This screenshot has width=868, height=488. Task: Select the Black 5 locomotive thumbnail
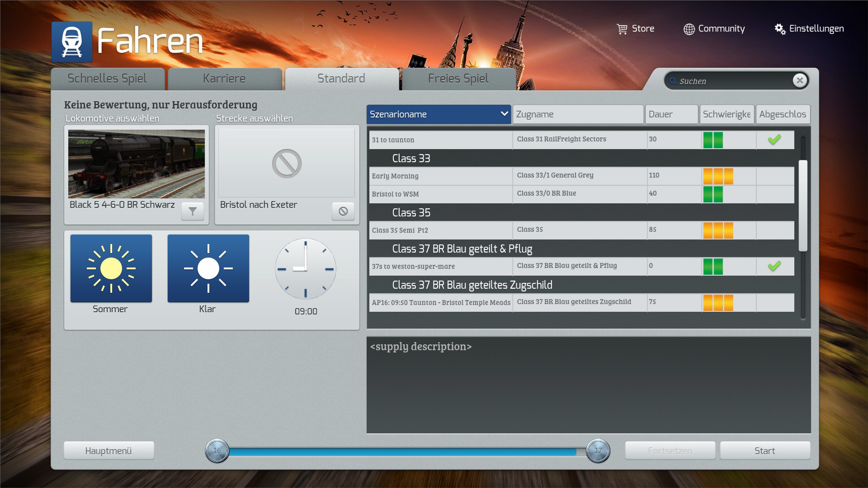[x=137, y=164]
